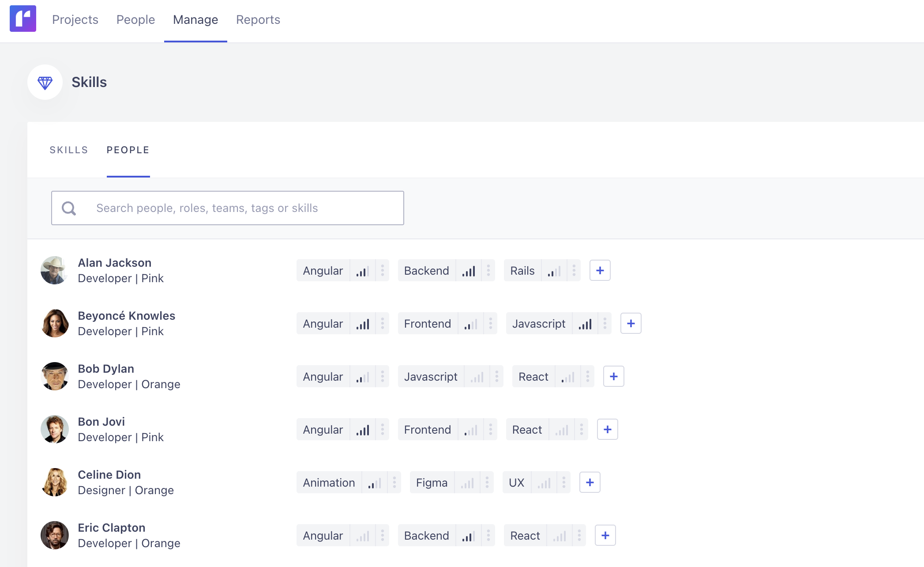924x567 pixels.
Task: Change Beyoncé's Javascript skill level bars
Action: click(585, 324)
